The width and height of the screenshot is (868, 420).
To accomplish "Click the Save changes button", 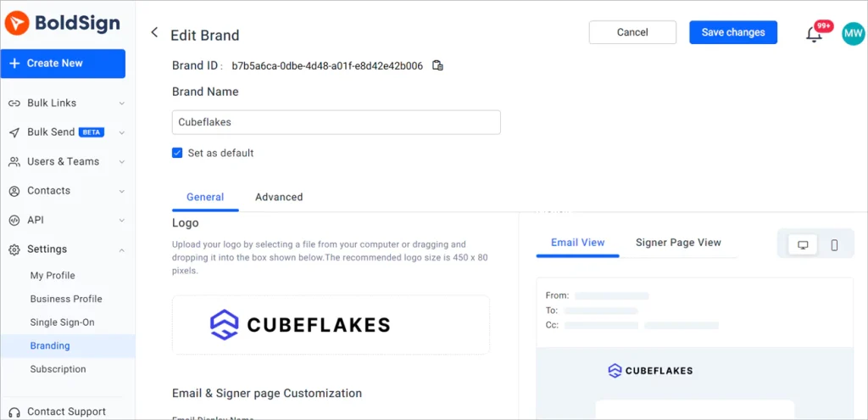I will click(733, 33).
